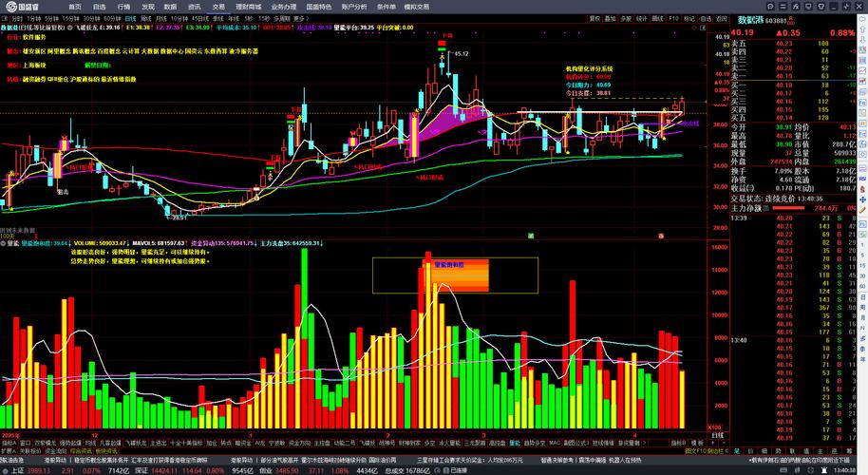The image size is (868, 475).
Task: Click up arrow icon in right sidebar
Action: [x=862, y=28]
